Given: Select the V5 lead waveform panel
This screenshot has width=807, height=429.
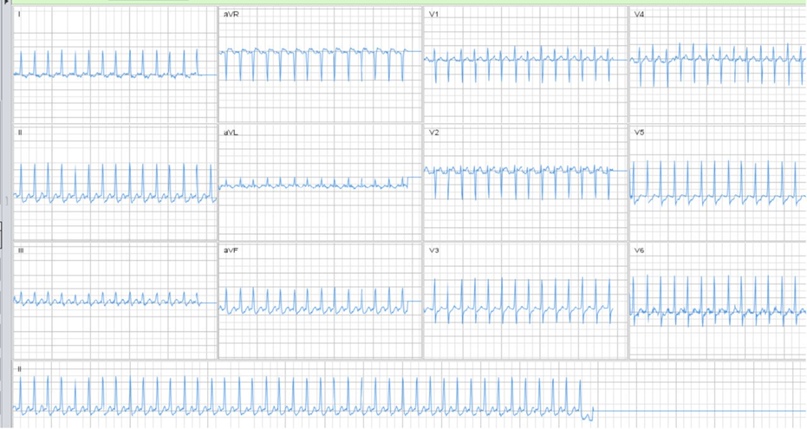Looking at the screenshot, I should click(x=717, y=182).
